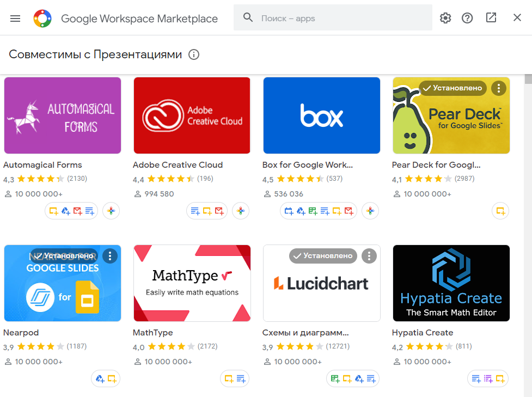Image resolution: width=532 pixels, height=397 pixels.
Task: Open the help question mark icon
Action: 467,18
